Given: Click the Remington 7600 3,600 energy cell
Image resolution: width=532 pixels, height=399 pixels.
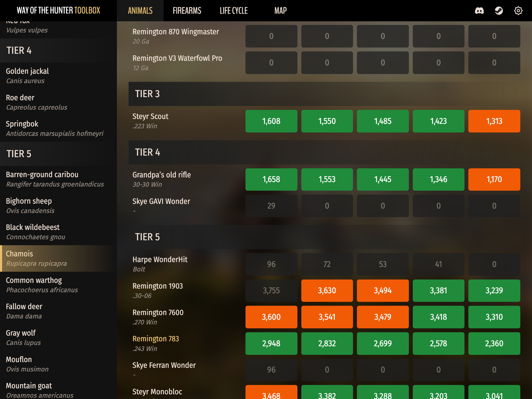Looking at the screenshot, I should (271, 317).
